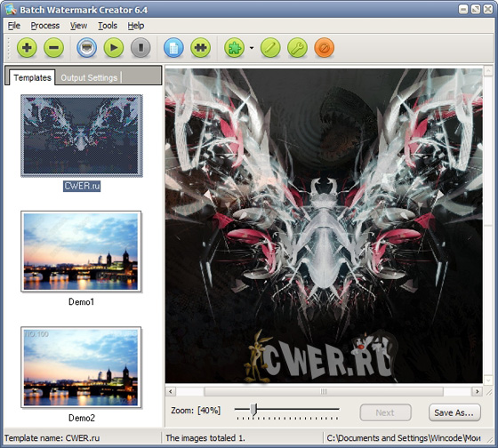Select the Demo2 template thumbnail
The width and height of the screenshot is (498, 448).
pyautogui.click(x=81, y=367)
